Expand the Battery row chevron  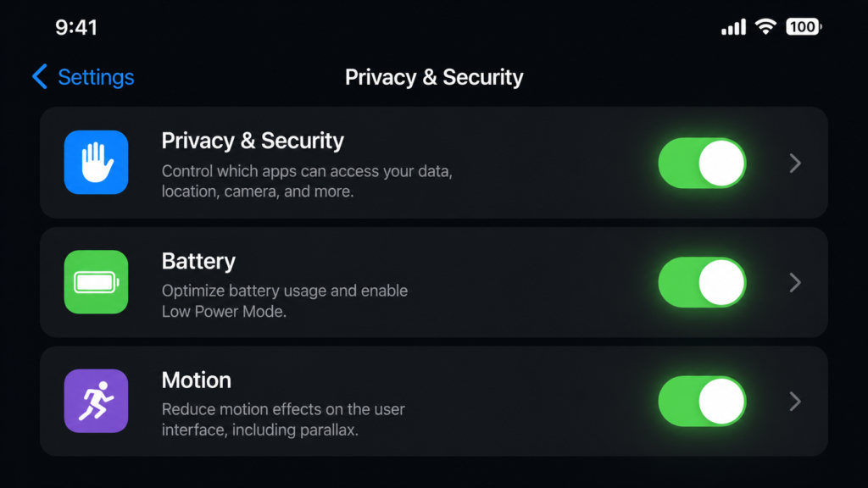[x=794, y=282]
